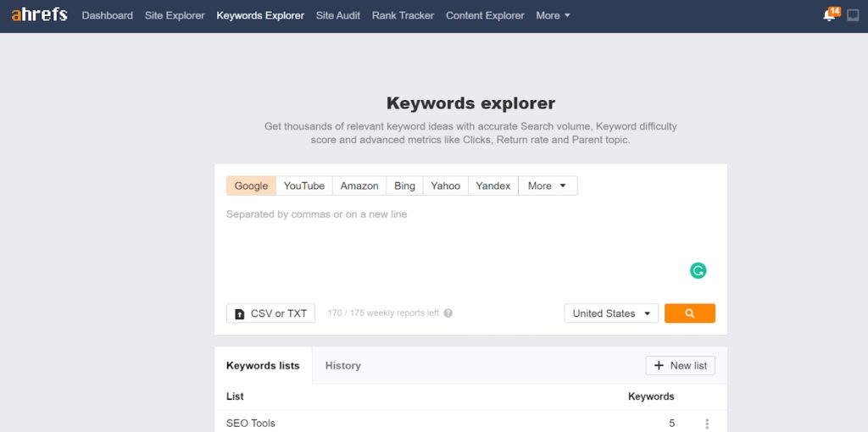Viewport: 868px width, 432px height.
Task: Open the three-dot menu for SEO Tools list
Action: (x=706, y=424)
